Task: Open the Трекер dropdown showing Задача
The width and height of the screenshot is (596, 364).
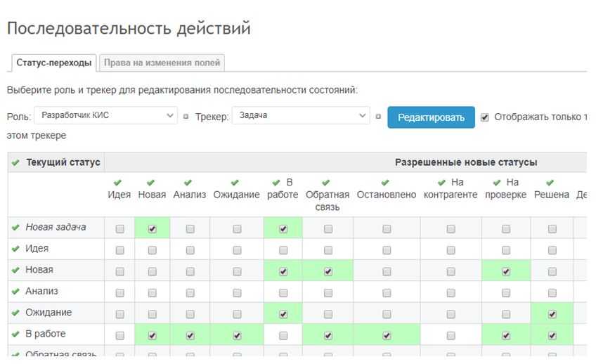Action: (x=300, y=116)
